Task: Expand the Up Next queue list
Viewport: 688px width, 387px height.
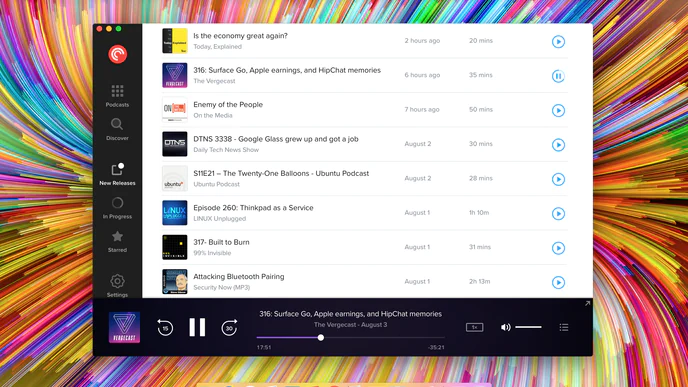Action: [564, 327]
